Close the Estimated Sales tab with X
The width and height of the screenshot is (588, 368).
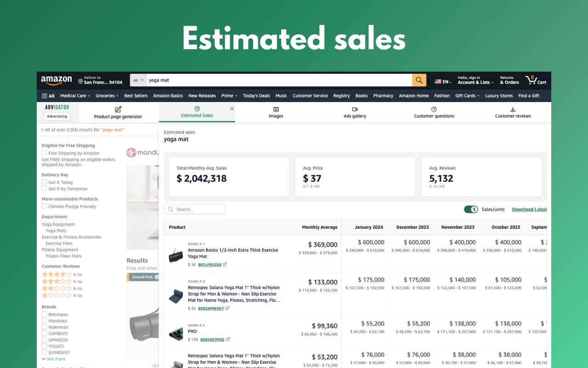click(232, 109)
